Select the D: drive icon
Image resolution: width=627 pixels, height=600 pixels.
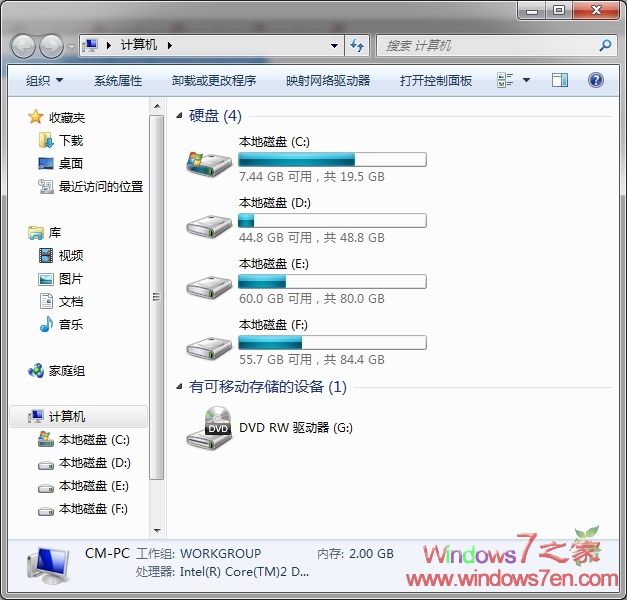[x=209, y=226]
